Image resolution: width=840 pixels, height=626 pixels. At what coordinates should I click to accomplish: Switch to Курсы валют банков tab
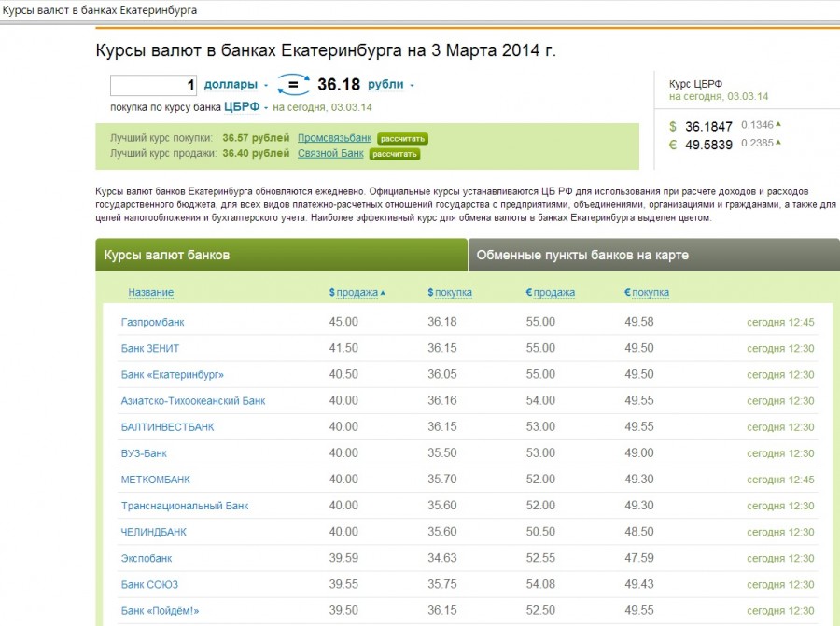pyautogui.click(x=281, y=255)
